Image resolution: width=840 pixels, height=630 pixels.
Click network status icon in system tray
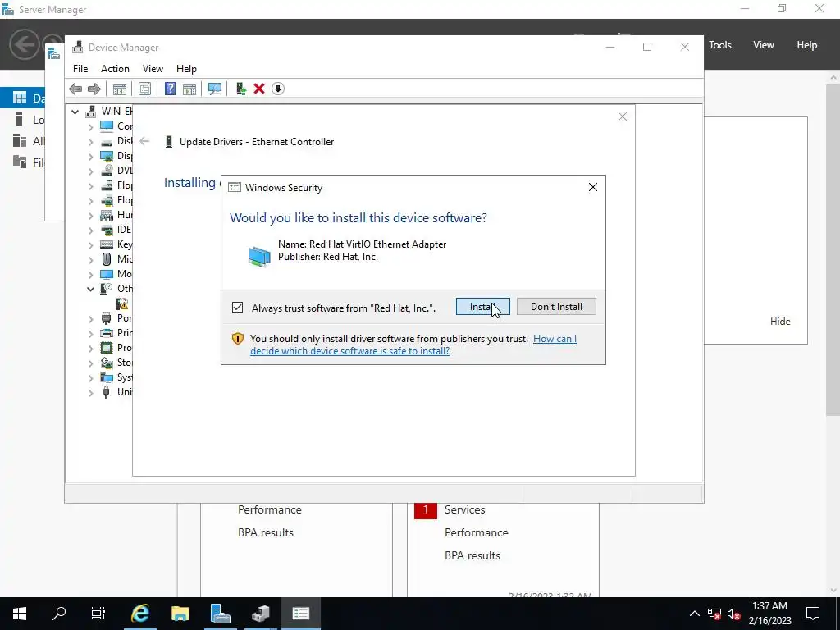pyautogui.click(x=714, y=614)
